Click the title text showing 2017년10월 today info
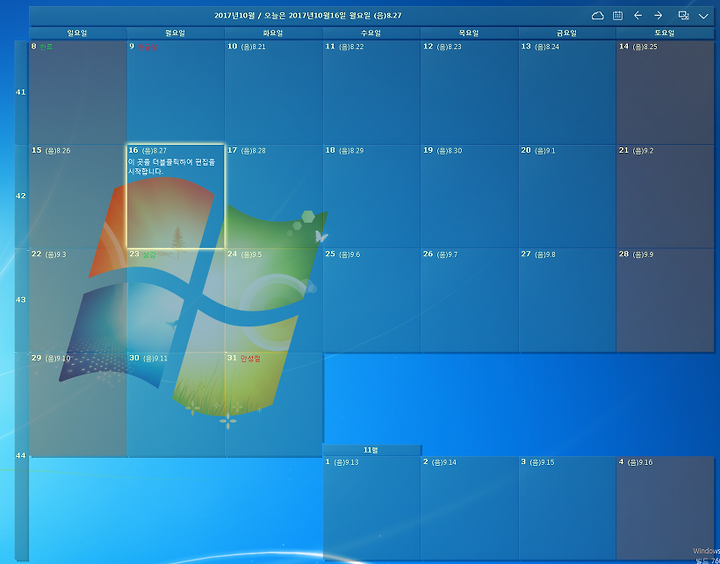Screen dimensions: 720x564 pyautogui.click(x=308, y=16)
